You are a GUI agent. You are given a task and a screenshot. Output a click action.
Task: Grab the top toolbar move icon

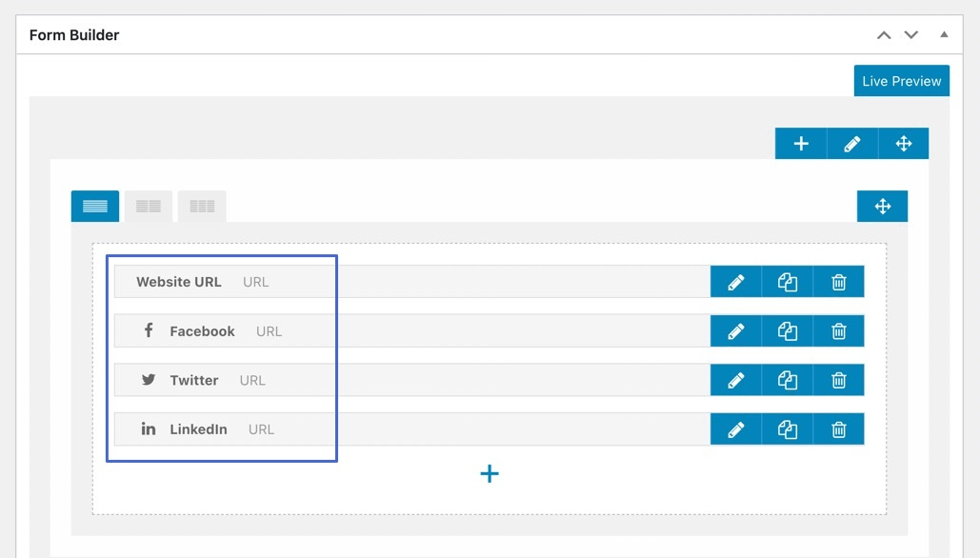903,143
